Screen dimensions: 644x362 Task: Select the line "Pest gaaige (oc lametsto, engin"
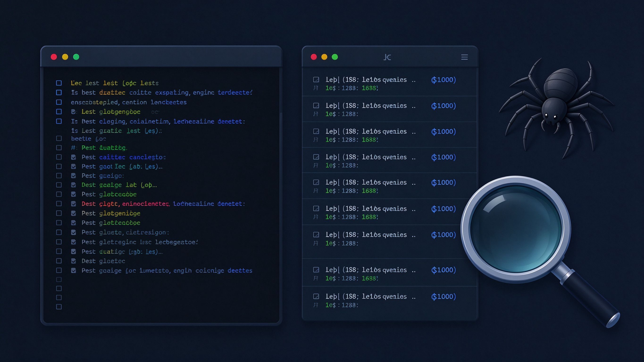tap(167, 271)
